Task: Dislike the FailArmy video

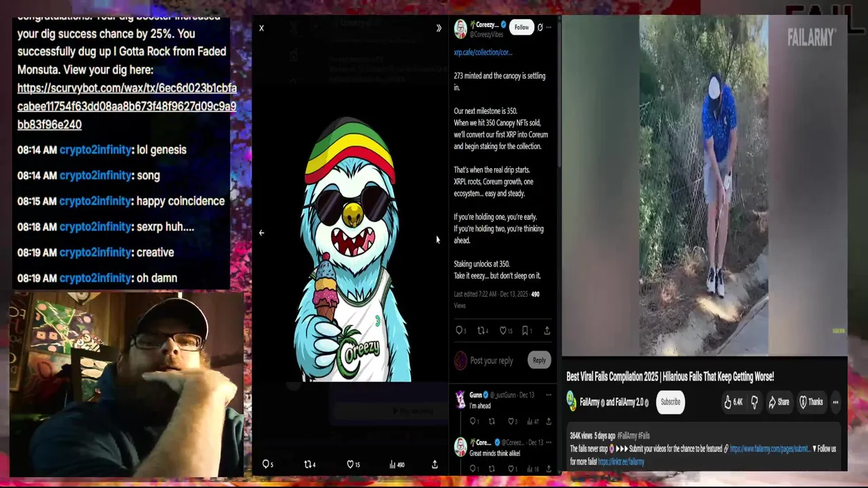Action: pos(754,402)
